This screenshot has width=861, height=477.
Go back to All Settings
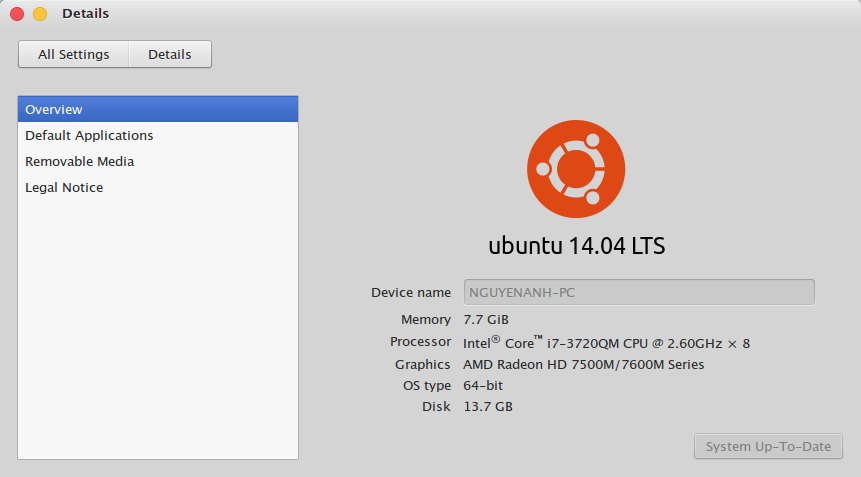[x=73, y=54]
